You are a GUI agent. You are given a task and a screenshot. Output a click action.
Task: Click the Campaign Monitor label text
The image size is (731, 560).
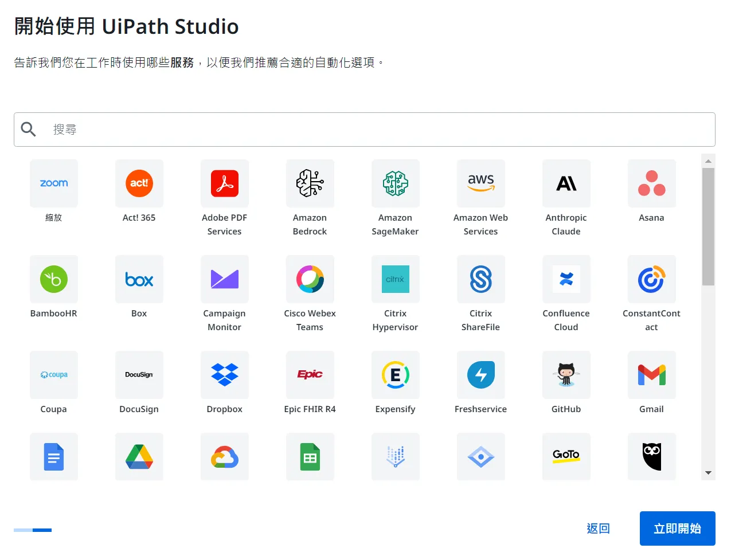[x=225, y=320]
